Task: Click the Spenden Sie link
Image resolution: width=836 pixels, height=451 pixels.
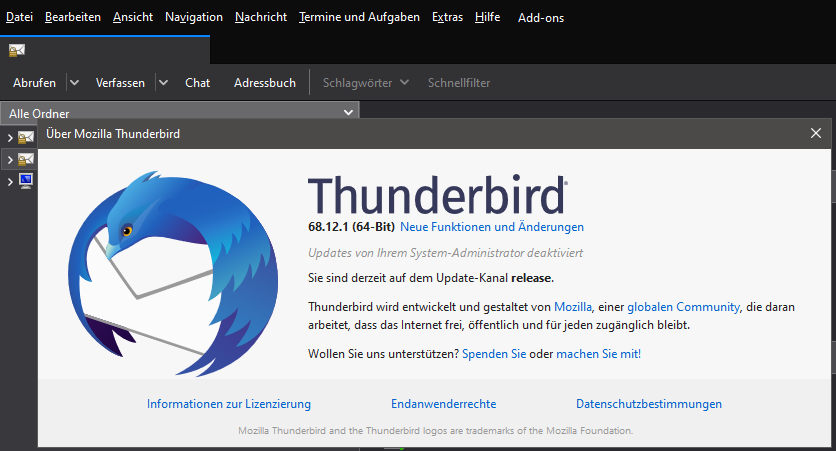Action: (494, 354)
